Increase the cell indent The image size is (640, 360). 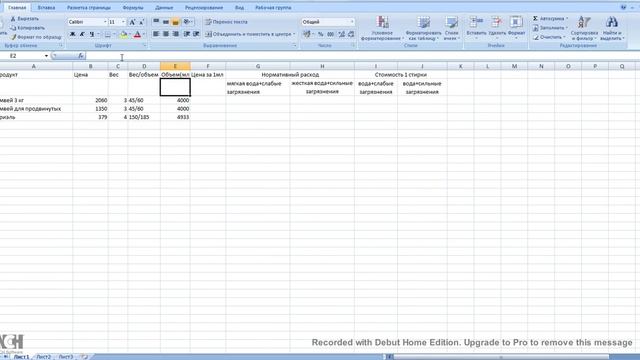[196, 34]
